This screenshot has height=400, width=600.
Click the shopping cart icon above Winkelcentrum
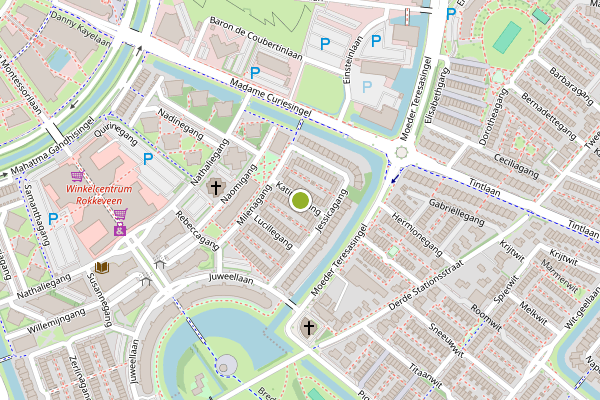pyautogui.click(x=77, y=176)
